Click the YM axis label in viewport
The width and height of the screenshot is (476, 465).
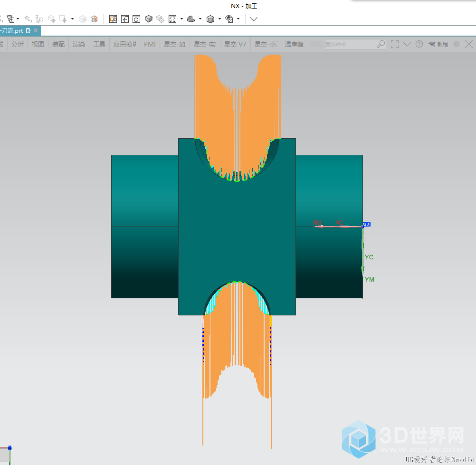[x=370, y=279]
